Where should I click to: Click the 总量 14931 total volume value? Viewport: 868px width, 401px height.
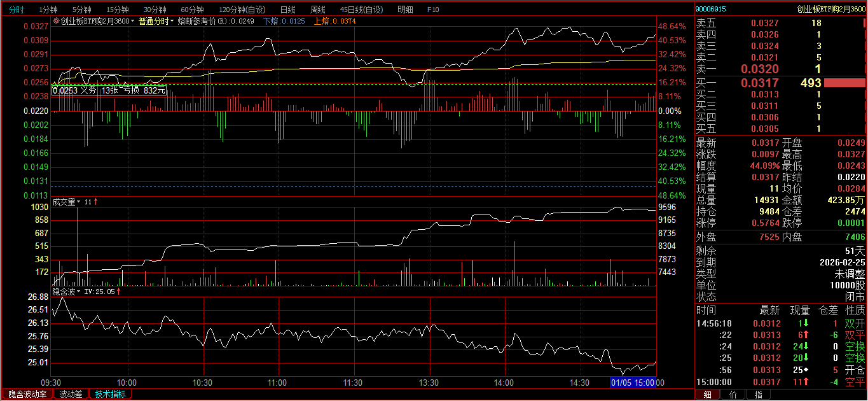(766, 200)
